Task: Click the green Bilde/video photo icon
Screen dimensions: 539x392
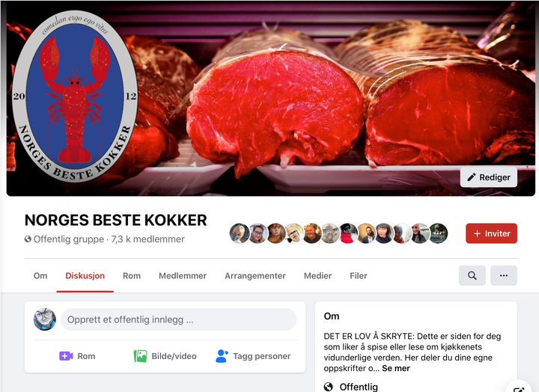Action: [140, 356]
